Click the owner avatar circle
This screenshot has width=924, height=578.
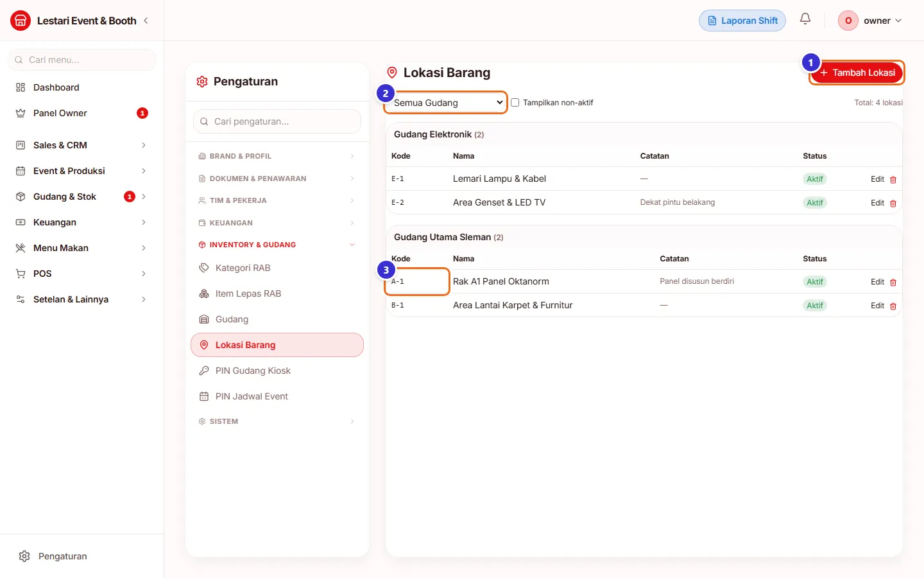[848, 21]
